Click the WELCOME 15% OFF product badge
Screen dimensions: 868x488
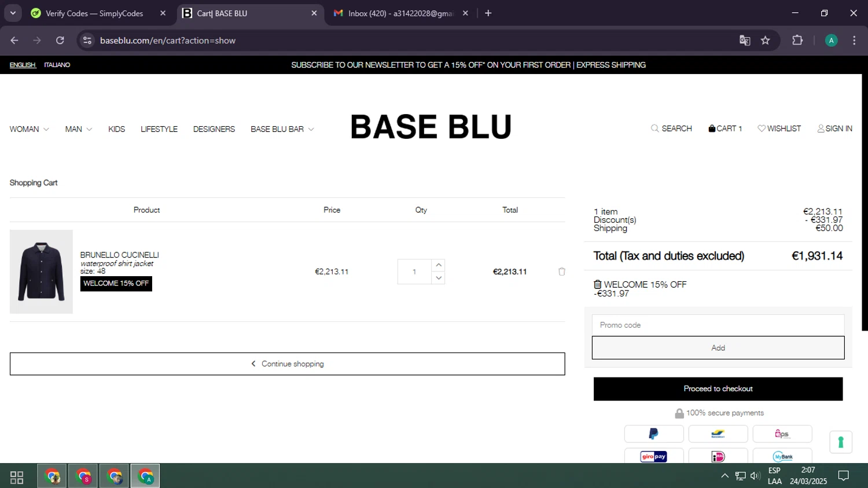(116, 284)
